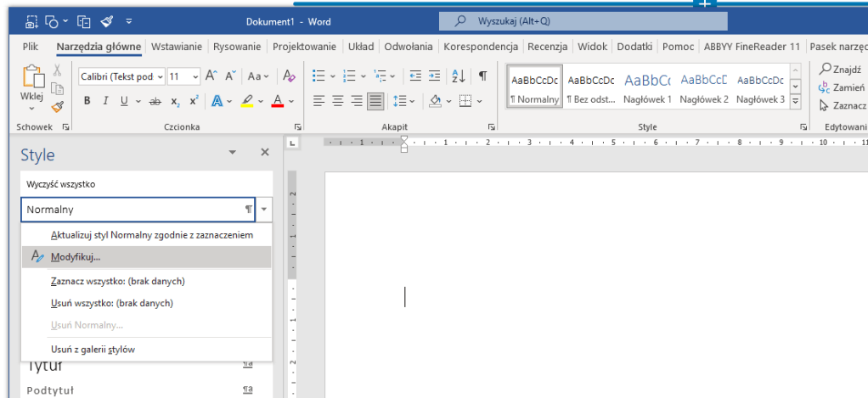Screen dimensions: 868x398
Task: Click the superscript icon
Action: pos(194,101)
